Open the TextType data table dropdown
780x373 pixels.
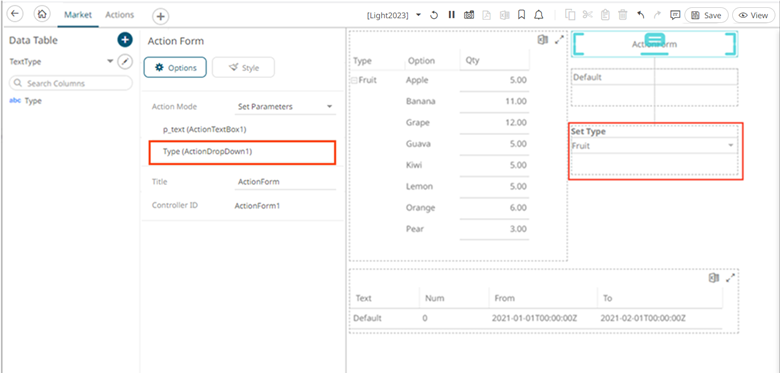110,62
